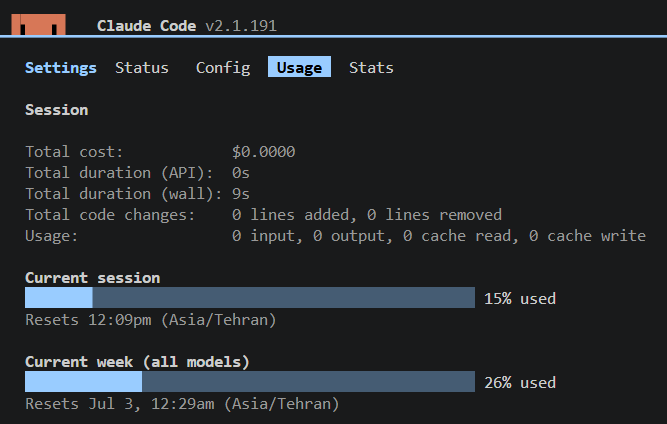Click the Claude Code title text
Image resolution: width=667 pixels, height=424 pixels.
click(x=146, y=26)
